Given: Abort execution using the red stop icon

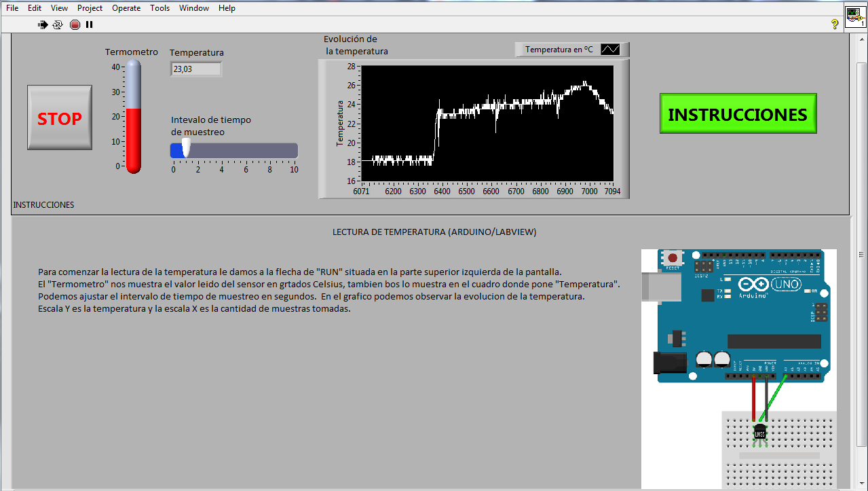Looking at the screenshot, I should pyautogui.click(x=75, y=24).
